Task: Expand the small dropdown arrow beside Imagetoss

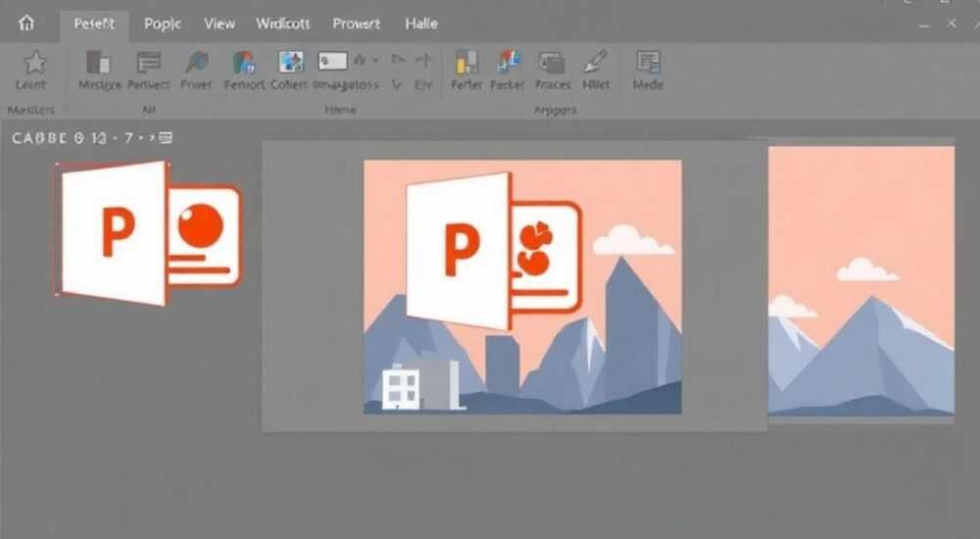Action: click(375, 61)
